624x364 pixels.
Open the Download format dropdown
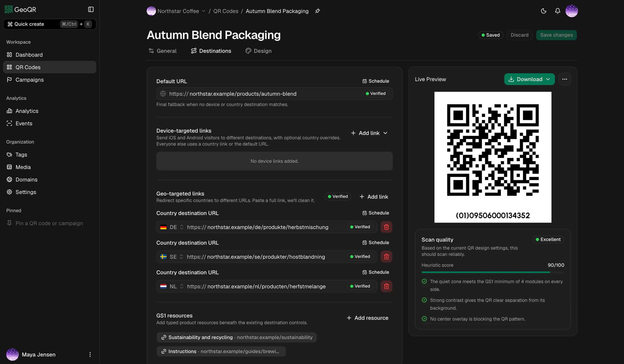[x=529, y=79]
